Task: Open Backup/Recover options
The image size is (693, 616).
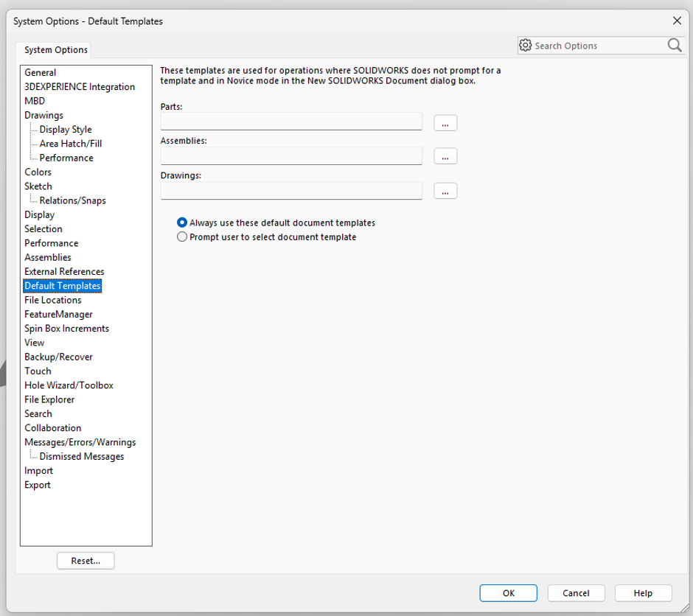Action: 59,357
